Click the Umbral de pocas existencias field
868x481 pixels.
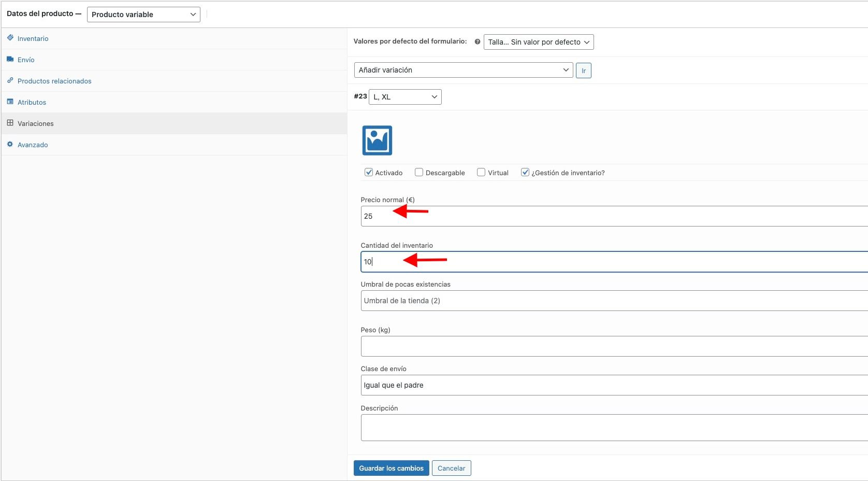pyautogui.click(x=614, y=301)
